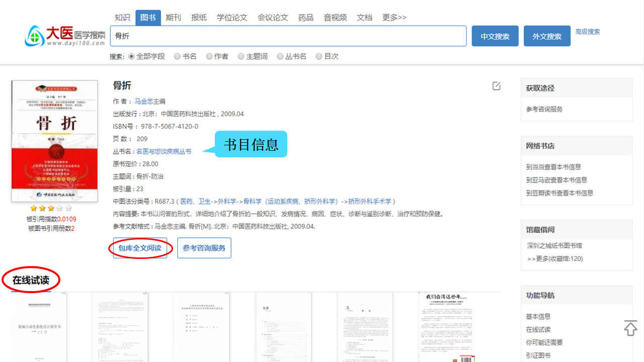Go to 引证图书 in function navigation
Viewport: 644px width, 362px height.
[538, 355]
